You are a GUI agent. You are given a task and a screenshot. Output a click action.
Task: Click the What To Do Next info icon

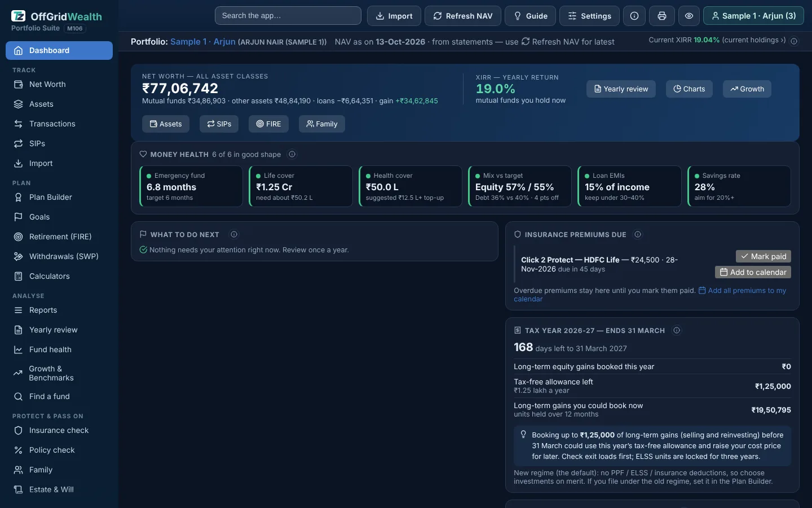[234, 234]
